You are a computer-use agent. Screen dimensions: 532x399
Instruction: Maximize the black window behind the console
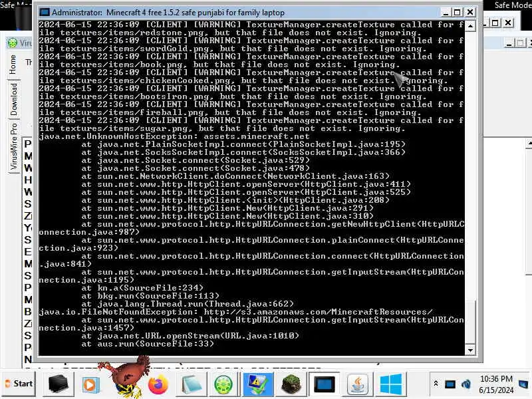495,23
